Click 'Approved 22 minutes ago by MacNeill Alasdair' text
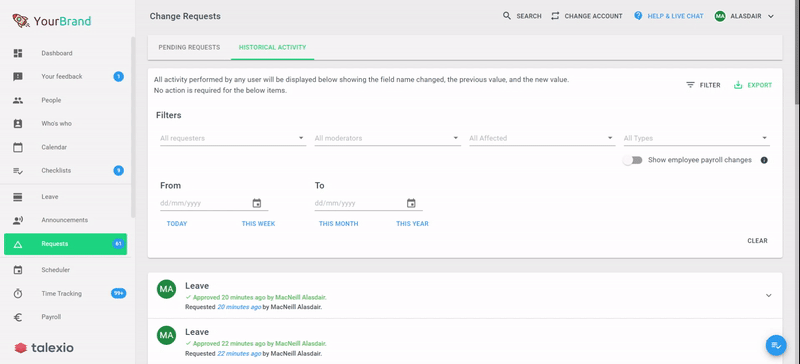The image size is (800, 364). pos(259,344)
